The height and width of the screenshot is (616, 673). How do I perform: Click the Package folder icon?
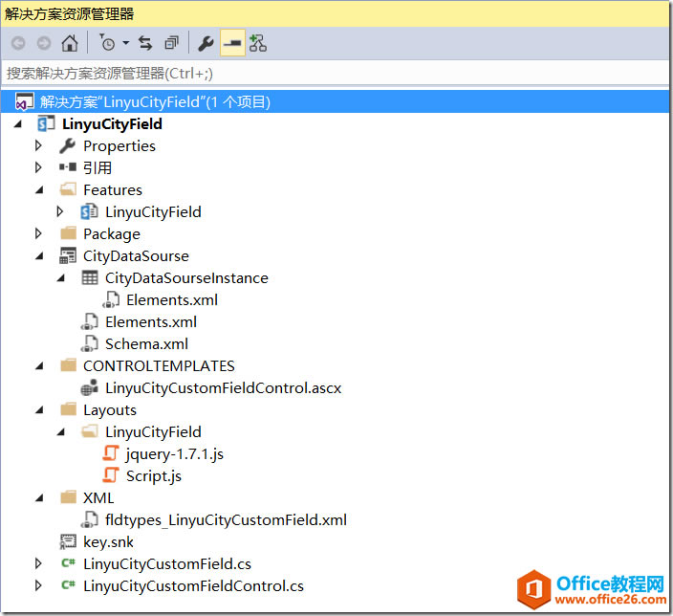[x=68, y=233]
